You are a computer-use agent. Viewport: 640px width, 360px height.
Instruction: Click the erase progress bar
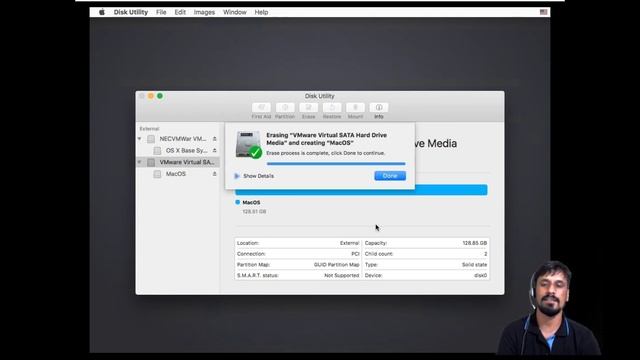336,164
